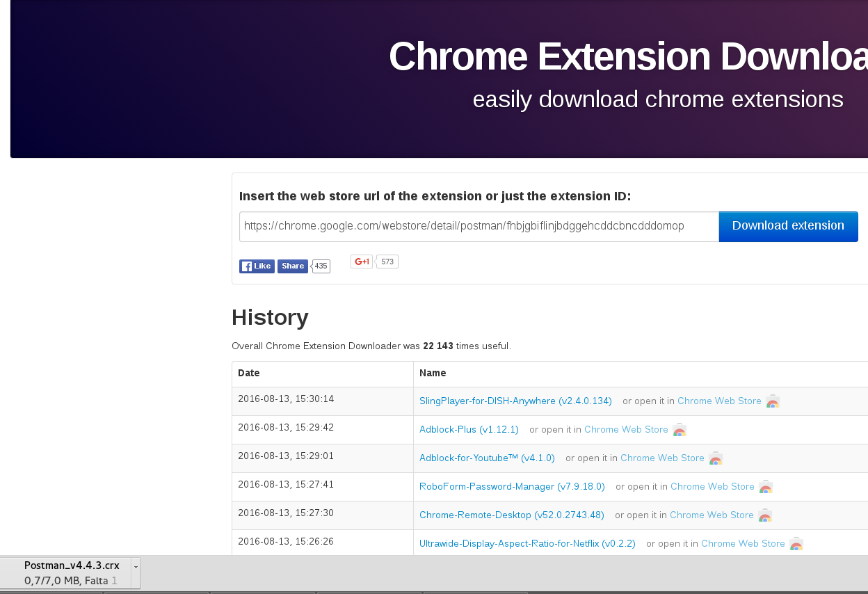The width and height of the screenshot is (868, 594).
Task: Click the '22 143' times useful counter text
Action: (x=438, y=346)
